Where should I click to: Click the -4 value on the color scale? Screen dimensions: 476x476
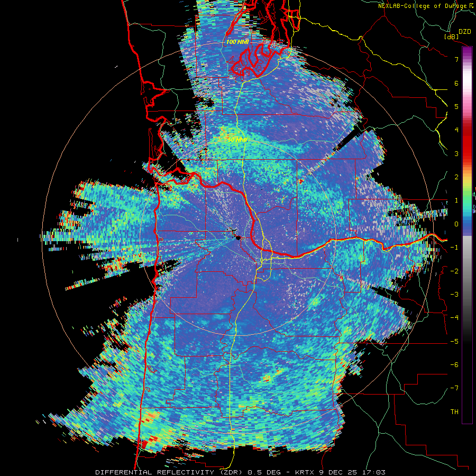[454, 318]
